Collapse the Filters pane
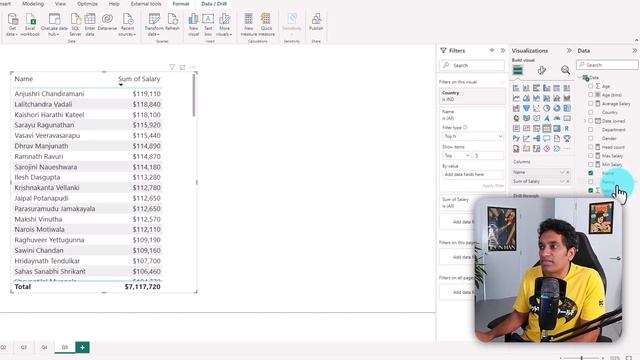Image resolution: width=640 pixels, height=360 pixels. (503, 50)
